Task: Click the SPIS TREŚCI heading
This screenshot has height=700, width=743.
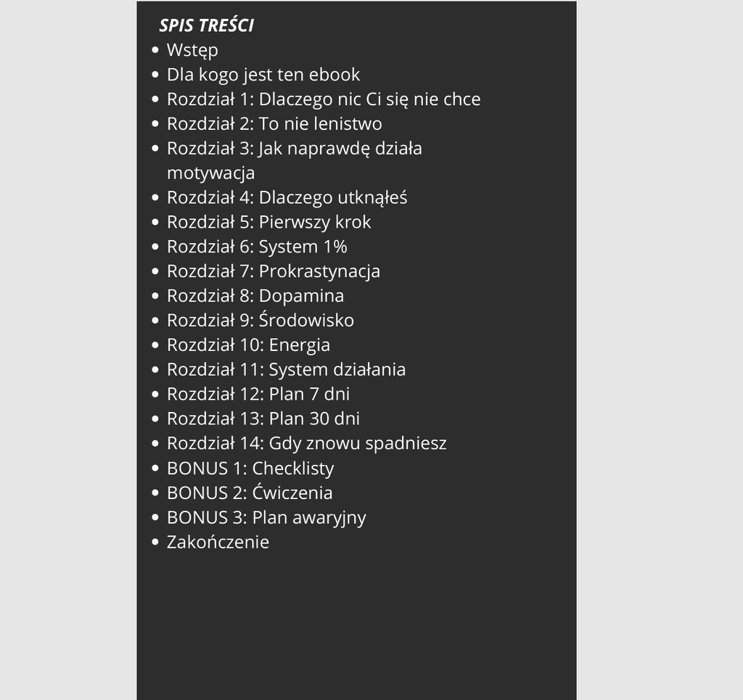Action: 207,25
